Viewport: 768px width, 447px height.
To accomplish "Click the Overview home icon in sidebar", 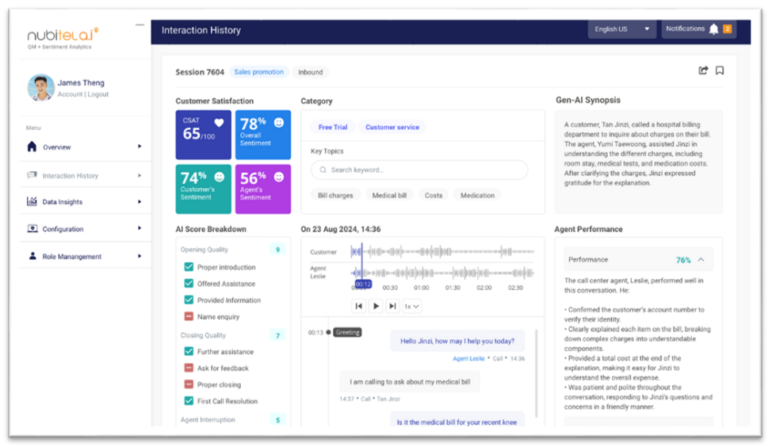I will (32, 146).
